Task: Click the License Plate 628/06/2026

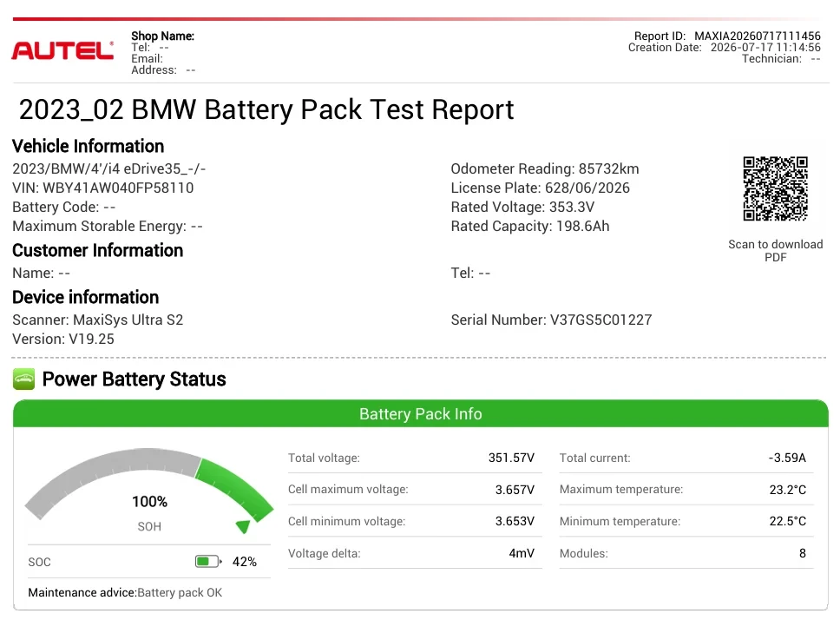Action: (x=540, y=188)
